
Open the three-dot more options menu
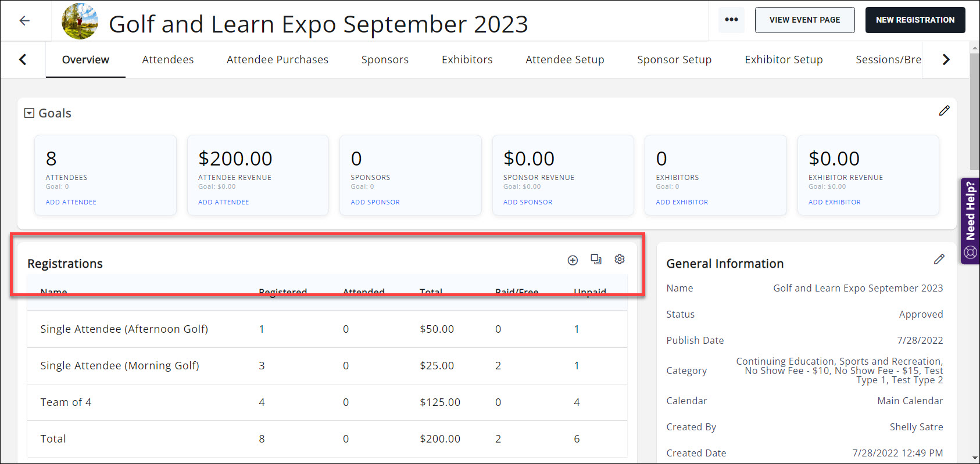[731, 20]
